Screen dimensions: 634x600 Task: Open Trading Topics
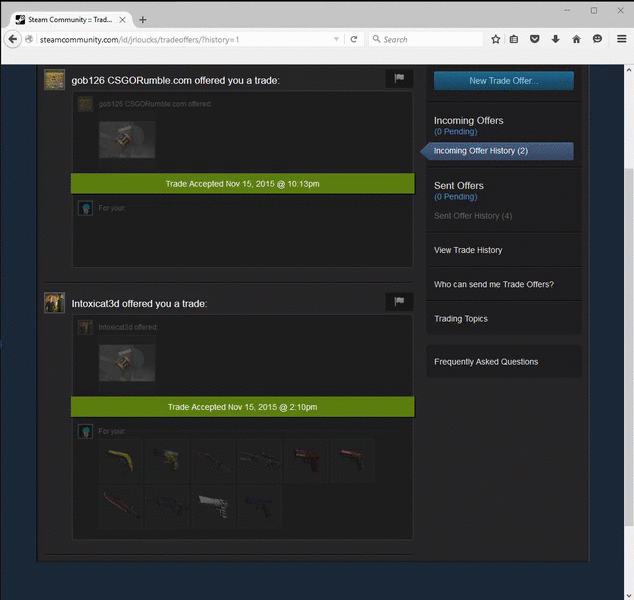coord(461,319)
